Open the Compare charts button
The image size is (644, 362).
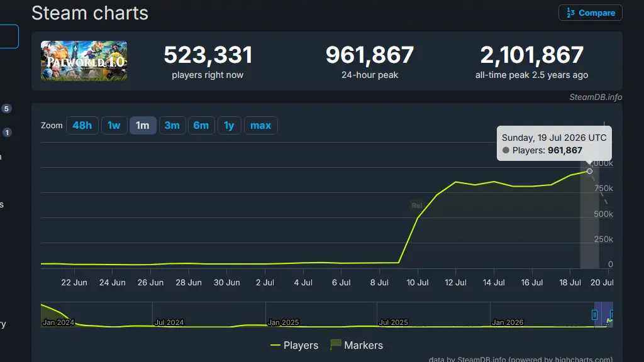click(590, 13)
